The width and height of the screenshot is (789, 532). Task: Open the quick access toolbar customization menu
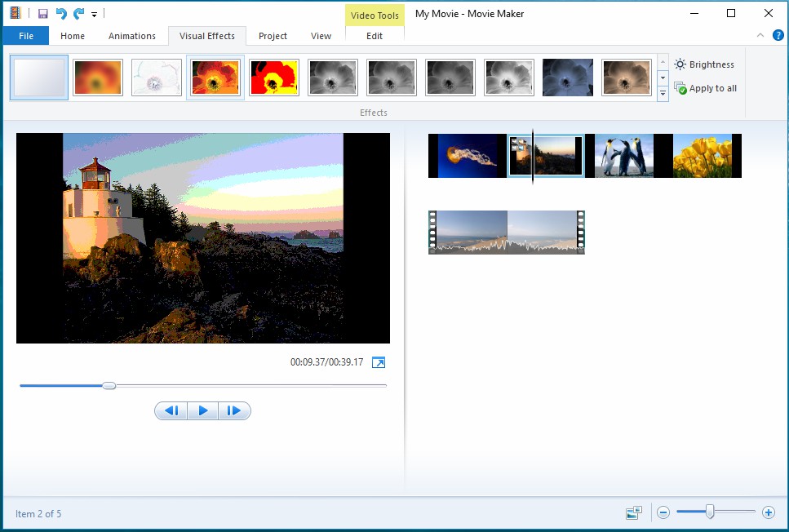pos(93,14)
